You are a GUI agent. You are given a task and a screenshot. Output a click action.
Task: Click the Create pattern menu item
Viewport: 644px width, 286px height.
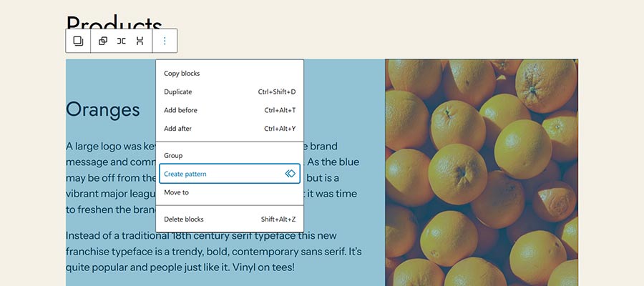[x=230, y=174]
